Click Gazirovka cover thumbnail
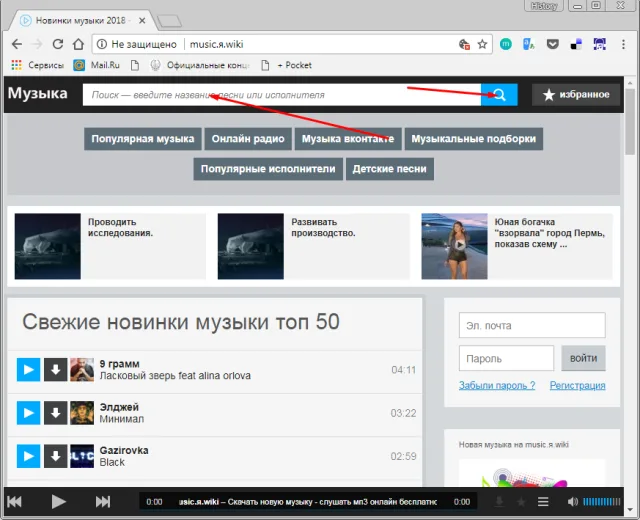 [x=82, y=456]
